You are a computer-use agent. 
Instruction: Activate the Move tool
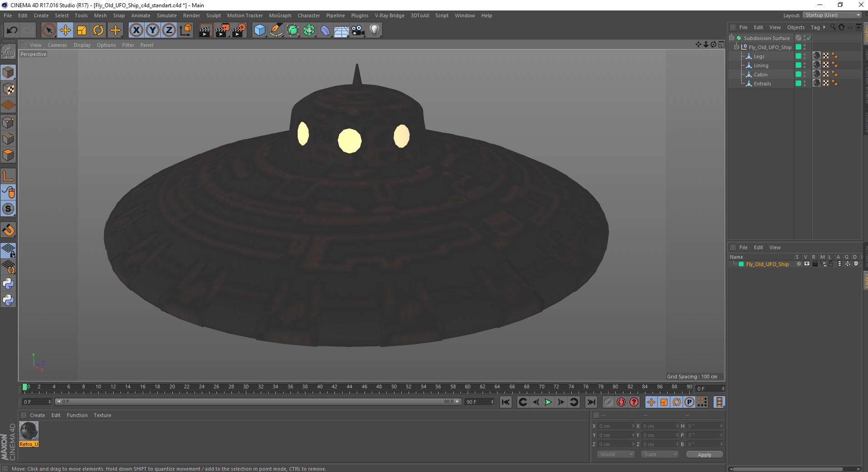[65, 30]
